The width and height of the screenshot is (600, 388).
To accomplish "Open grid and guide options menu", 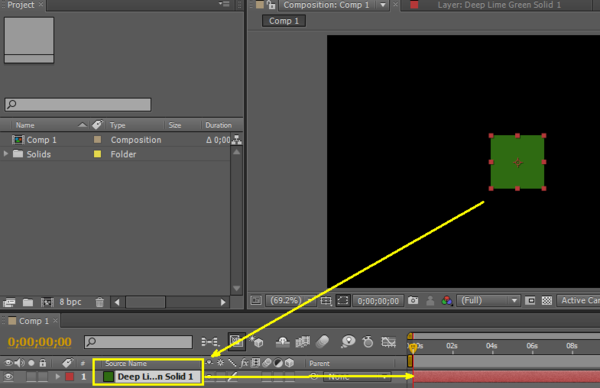I will point(326,301).
